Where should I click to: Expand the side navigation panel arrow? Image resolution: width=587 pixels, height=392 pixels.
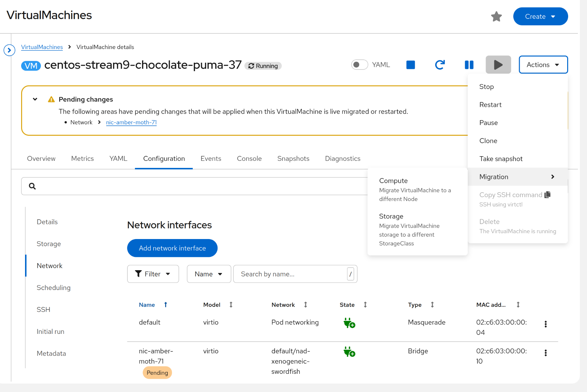[x=9, y=50]
